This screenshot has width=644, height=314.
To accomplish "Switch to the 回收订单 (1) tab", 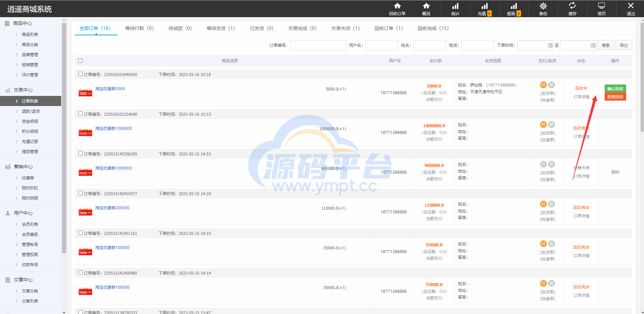I will tap(388, 28).
